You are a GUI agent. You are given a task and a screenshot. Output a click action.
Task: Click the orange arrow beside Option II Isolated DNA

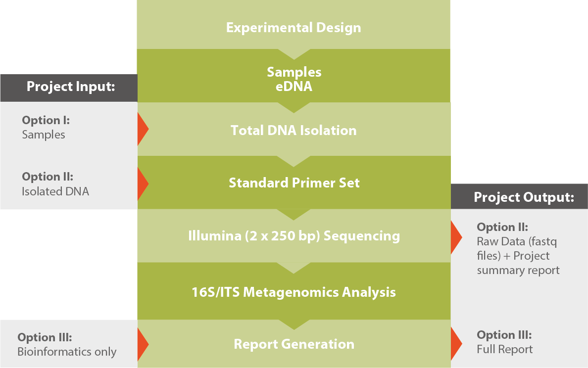143,184
